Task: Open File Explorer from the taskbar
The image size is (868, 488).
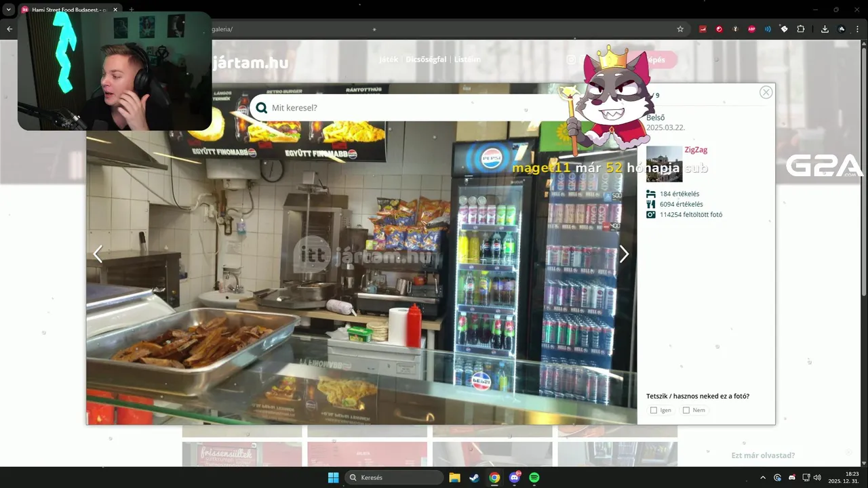Action: [x=454, y=477]
